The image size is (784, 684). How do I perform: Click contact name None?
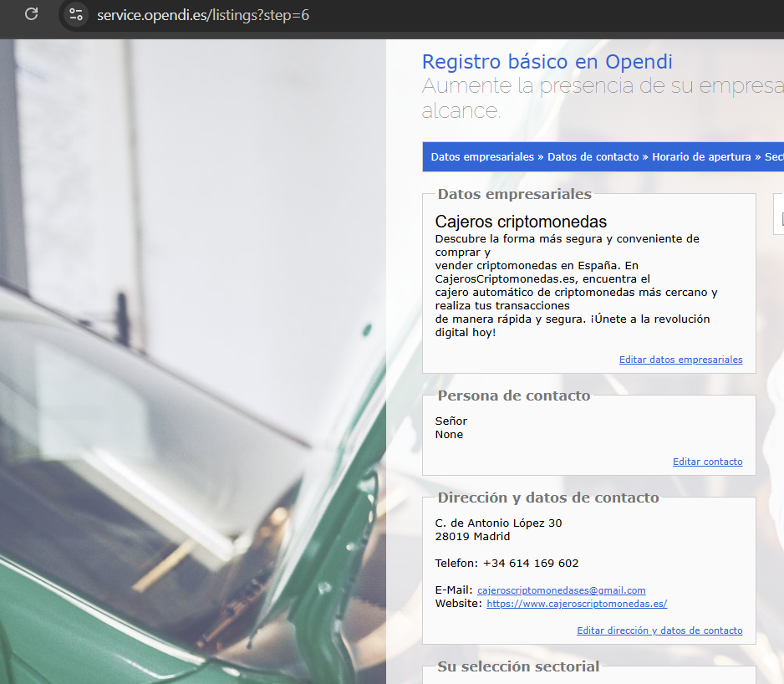click(449, 435)
